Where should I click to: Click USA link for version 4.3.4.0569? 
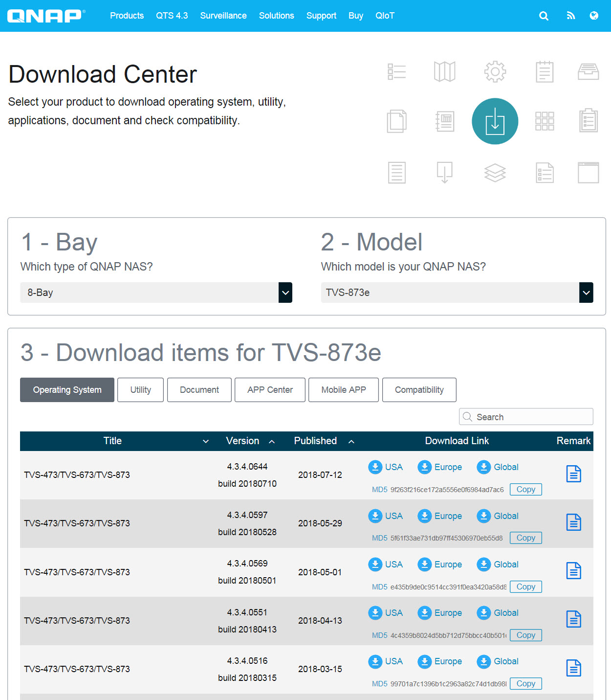pyautogui.click(x=386, y=565)
